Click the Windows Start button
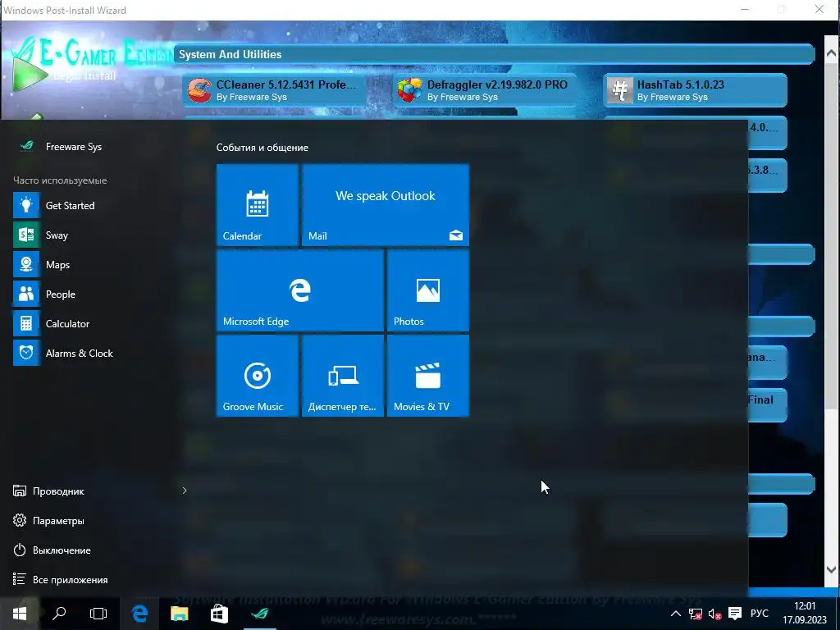840x630 pixels. (20, 614)
